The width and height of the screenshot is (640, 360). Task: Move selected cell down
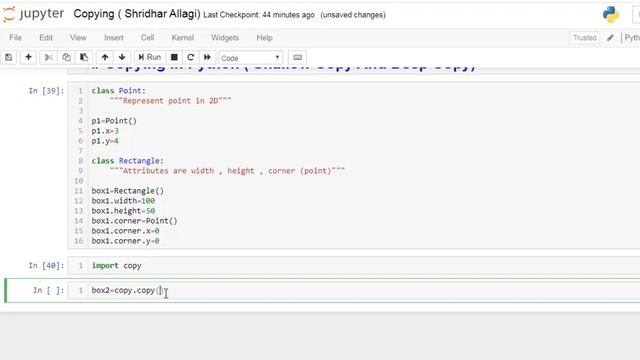pos(122,58)
